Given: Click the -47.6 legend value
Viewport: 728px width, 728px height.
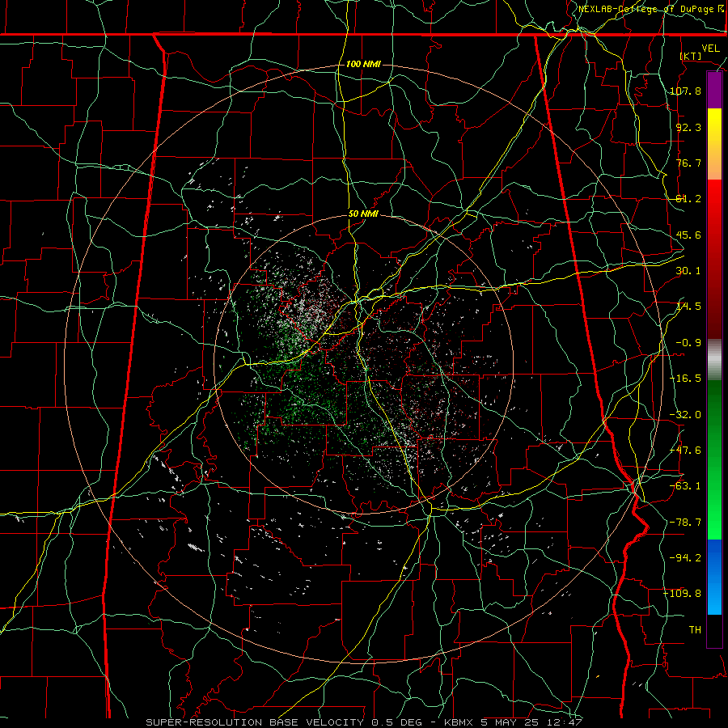Looking at the screenshot, I should [x=685, y=451].
